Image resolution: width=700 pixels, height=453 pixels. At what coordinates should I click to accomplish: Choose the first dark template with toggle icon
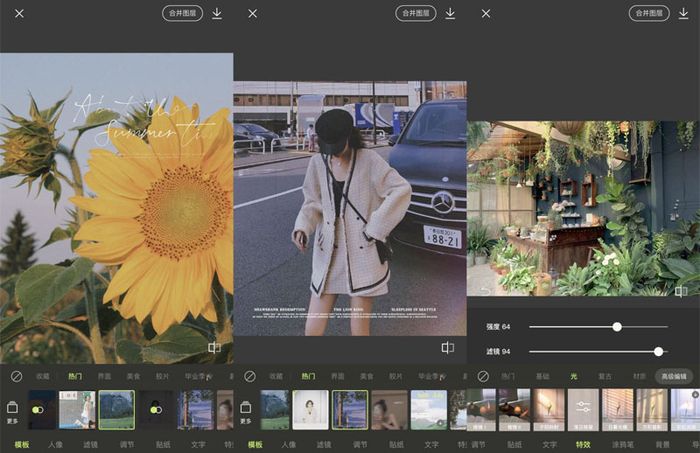(x=42, y=410)
